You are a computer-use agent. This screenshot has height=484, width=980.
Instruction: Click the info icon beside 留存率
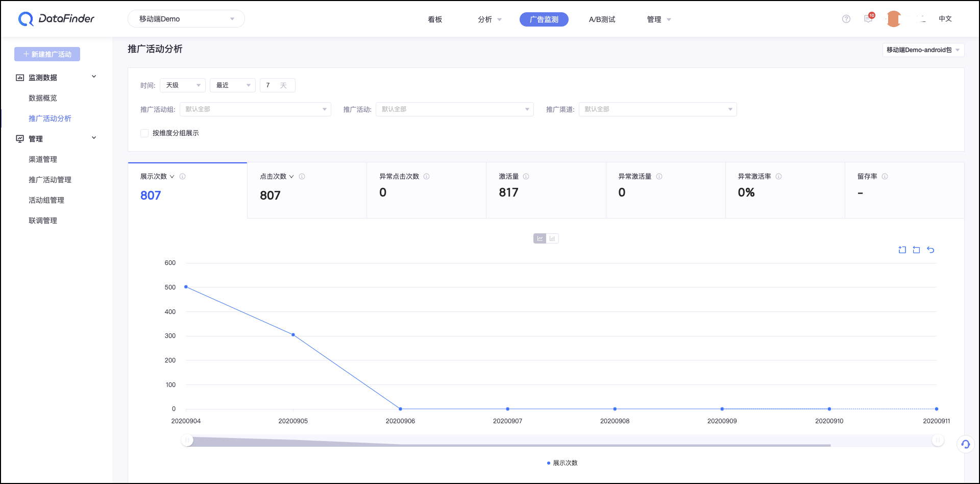click(885, 177)
